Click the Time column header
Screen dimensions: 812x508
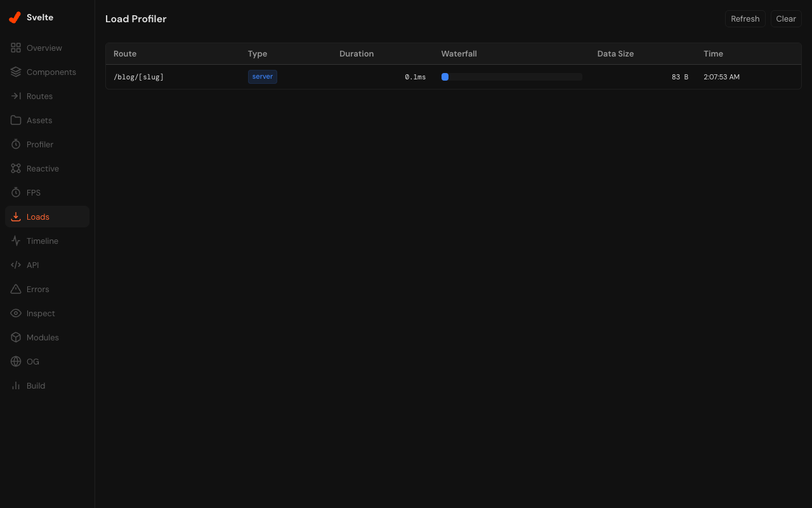point(713,54)
